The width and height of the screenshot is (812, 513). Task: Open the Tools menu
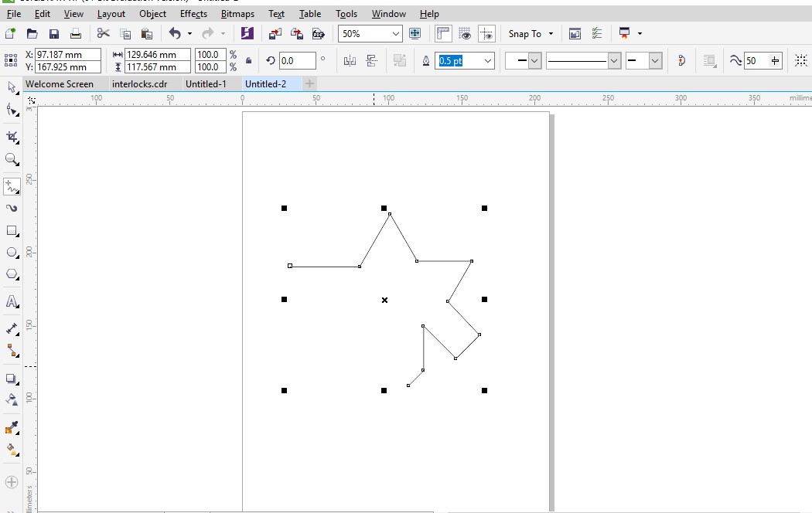click(x=346, y=14)
